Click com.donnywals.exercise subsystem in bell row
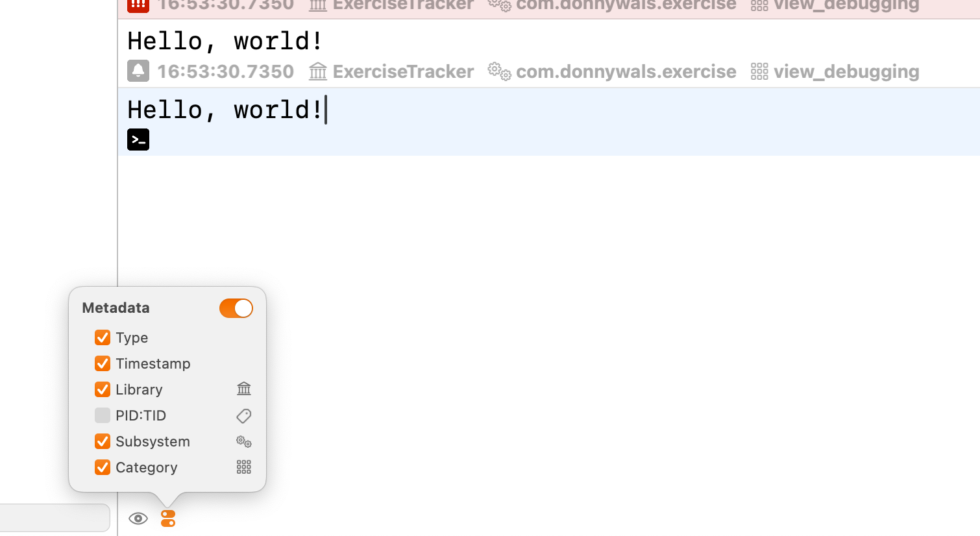This screenshot has height=536, width=980. [626, 71]
